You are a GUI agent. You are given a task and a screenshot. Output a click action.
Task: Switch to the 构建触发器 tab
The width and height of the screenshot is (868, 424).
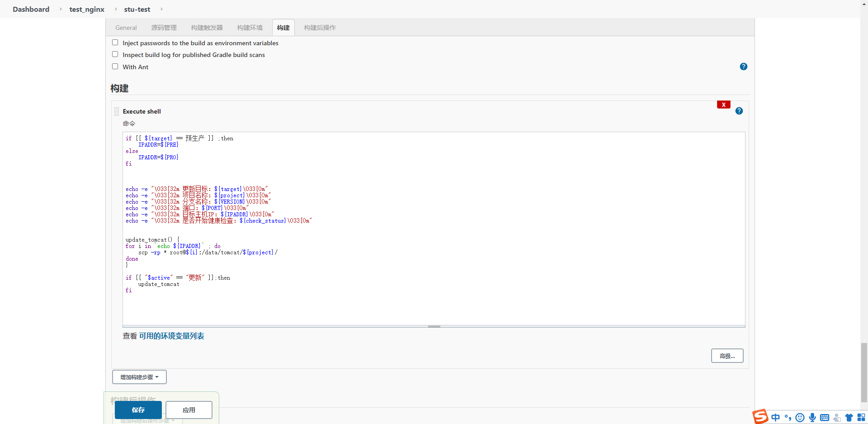207,28
